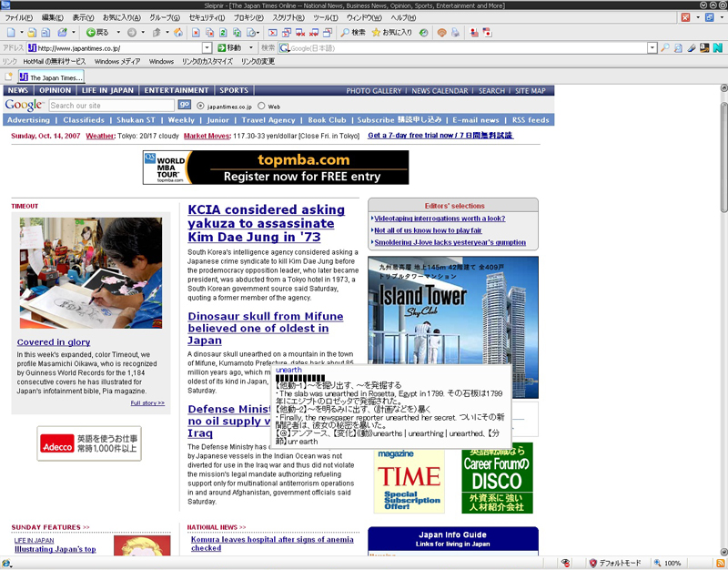Click the blue restore windows icon near menu bar
Viewport: 728px width, 570px height.
[710, 17]
